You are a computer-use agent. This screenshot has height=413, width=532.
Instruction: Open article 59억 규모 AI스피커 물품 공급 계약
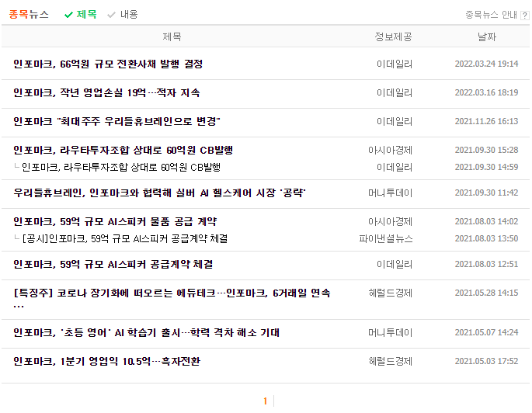[x=115, y=221]
